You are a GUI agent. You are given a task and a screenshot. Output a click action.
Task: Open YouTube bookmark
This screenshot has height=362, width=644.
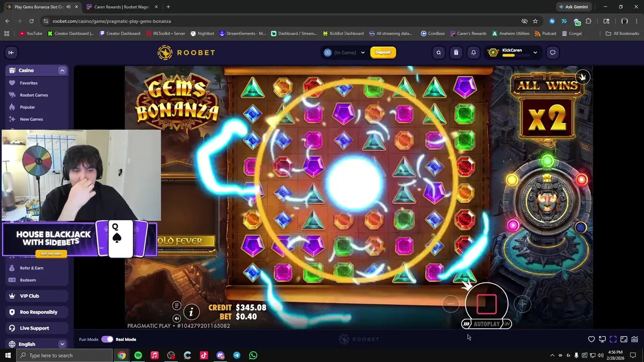(x=31, y=34)
